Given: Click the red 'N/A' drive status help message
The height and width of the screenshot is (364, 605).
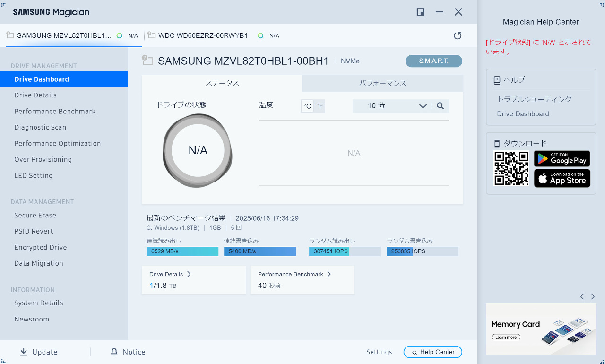Looking at the screenshot, I should [538, 47].
